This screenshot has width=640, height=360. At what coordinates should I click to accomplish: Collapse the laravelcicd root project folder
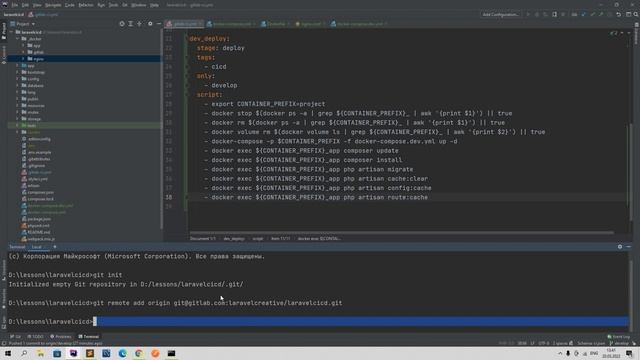point(11,32)
